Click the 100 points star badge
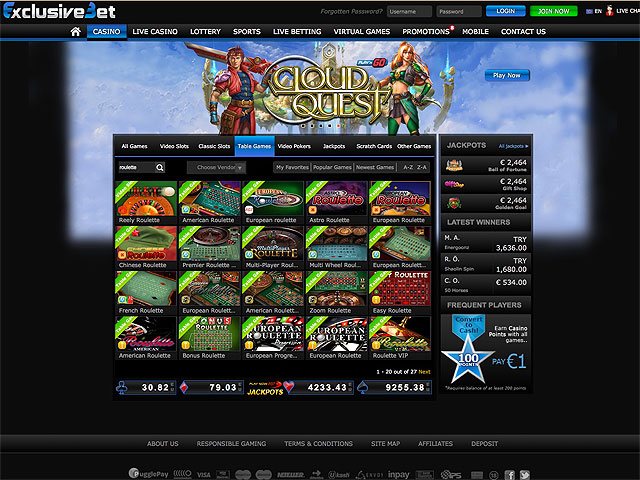This screenshot has width=640, height=480. (468, 358)
